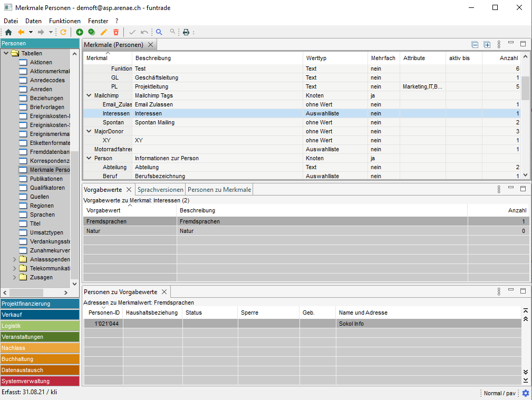
Task: Click the orange refresh icon
Action: coord(64,32)
